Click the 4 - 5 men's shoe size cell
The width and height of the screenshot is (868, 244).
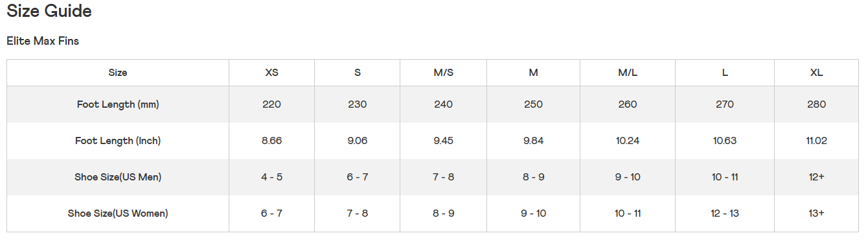tap(272, 177)
